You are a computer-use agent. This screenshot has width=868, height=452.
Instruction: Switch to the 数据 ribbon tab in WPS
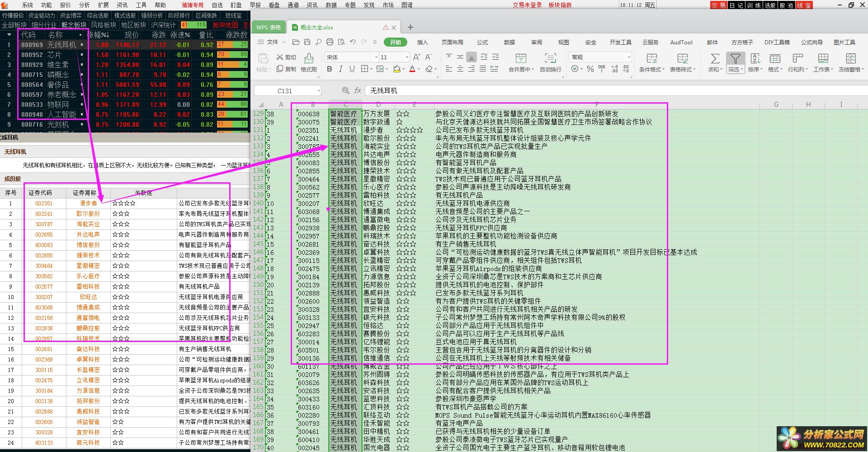(x=509, y=42)
